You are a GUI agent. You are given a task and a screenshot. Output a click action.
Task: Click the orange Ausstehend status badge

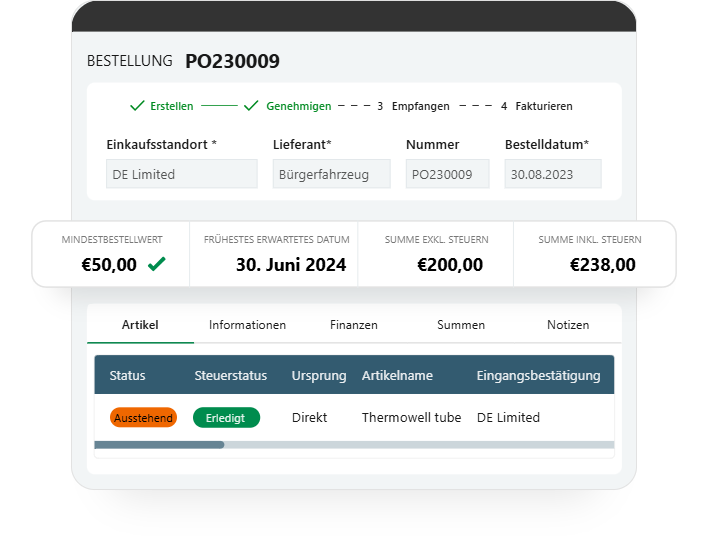(x=143, y=418)
